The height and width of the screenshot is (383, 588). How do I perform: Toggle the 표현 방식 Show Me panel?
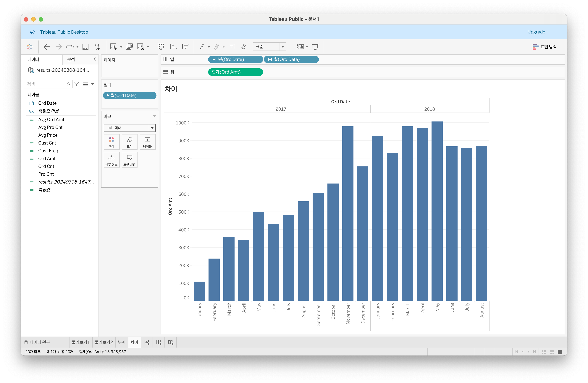tap(545, 47)
